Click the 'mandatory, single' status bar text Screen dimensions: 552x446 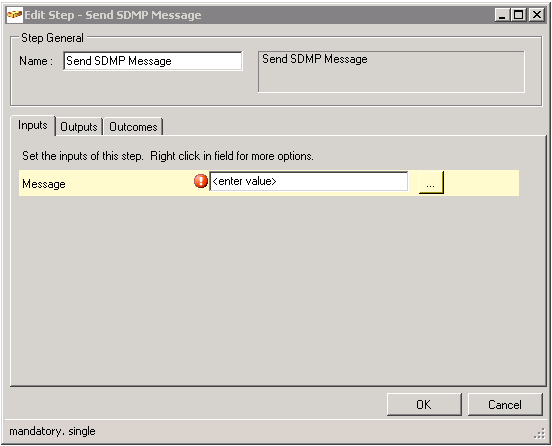[52, 431]
